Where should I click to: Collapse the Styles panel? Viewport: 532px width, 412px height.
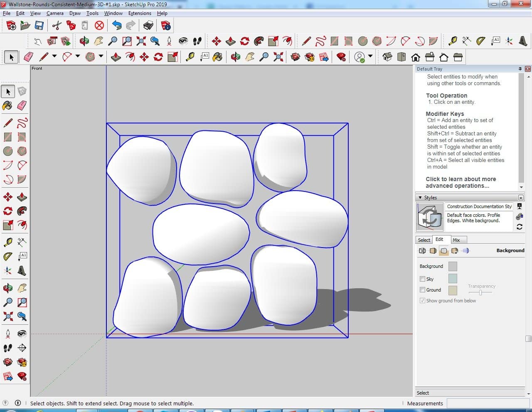[420, 198]
